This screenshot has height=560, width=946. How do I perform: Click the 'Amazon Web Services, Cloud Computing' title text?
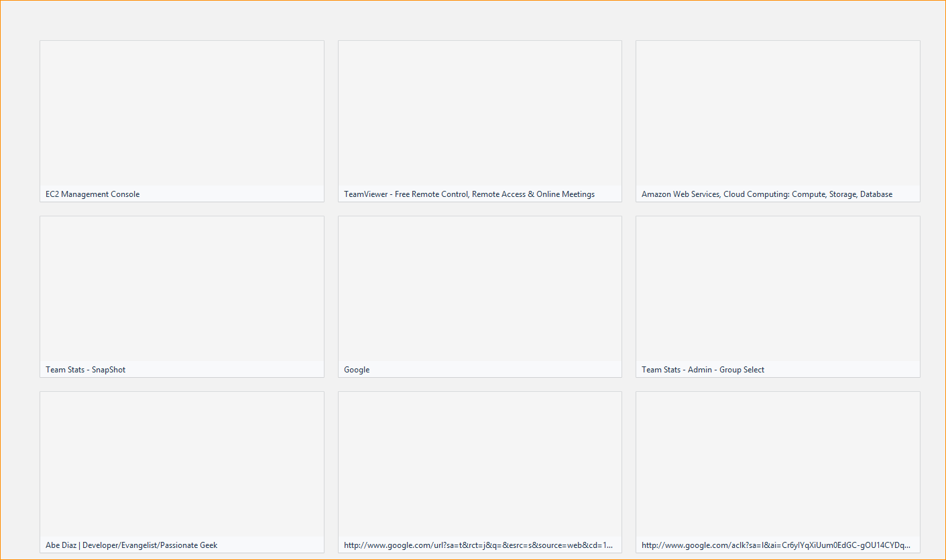click(766, 194)
